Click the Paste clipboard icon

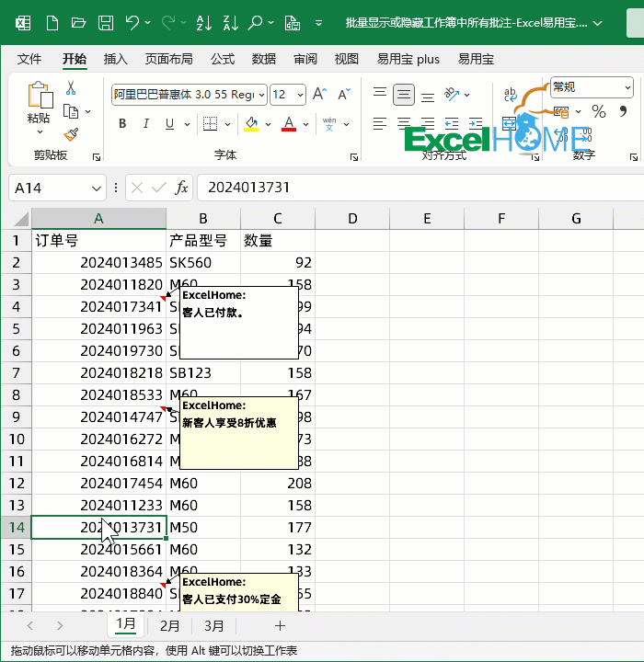pos(40,95)
